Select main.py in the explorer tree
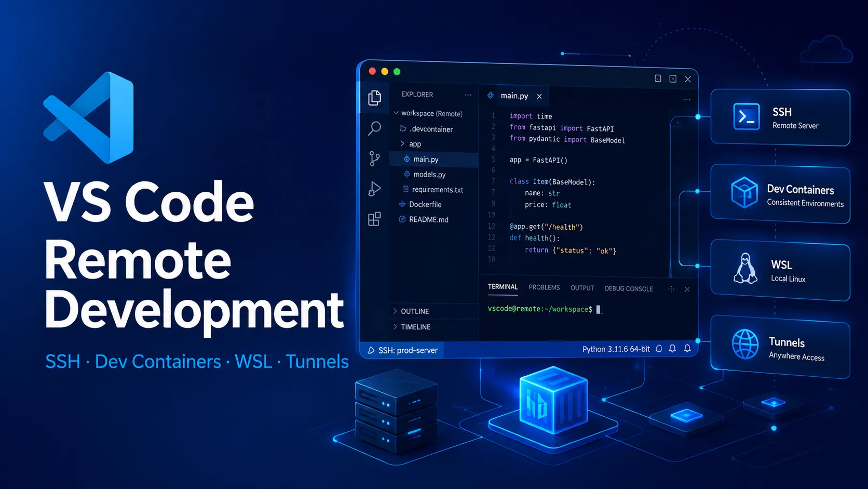Viewport: 868px width, 489px height. [433, 160]
